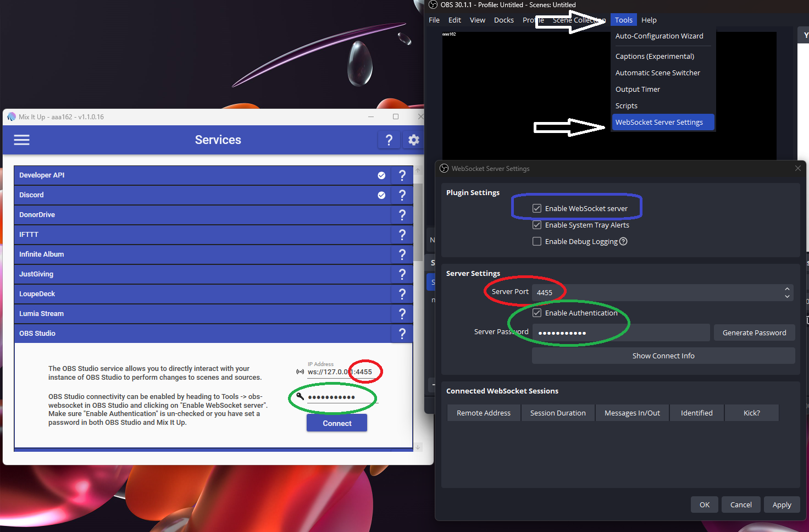809x532 pixels.
Task: Disable the Enable Authentication option
Action: 536,312
